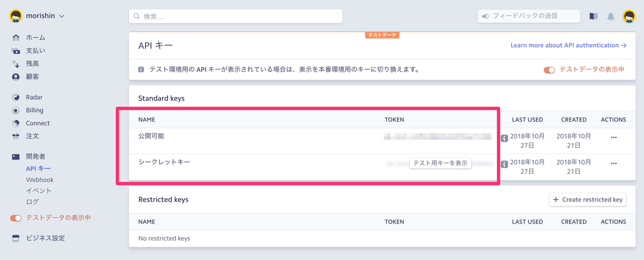644x260 pixels.
Task: Click the 公開可能 key name
Action: tap(151, 136)
